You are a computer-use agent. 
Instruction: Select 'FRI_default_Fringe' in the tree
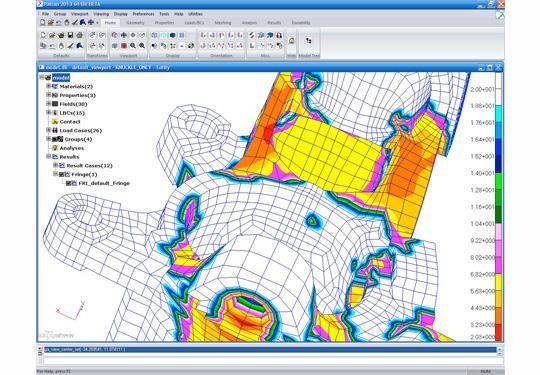(104, 183)
